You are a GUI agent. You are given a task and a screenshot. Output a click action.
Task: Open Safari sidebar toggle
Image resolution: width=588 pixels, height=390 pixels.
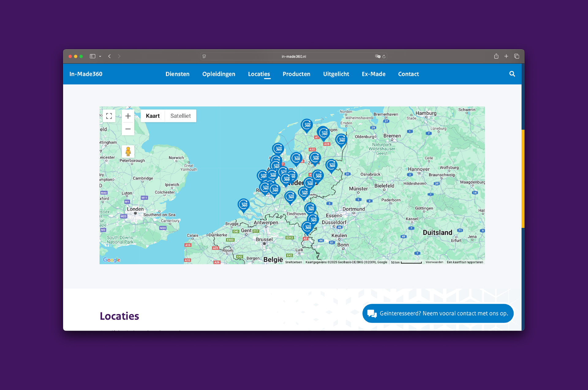pos(92,56)
